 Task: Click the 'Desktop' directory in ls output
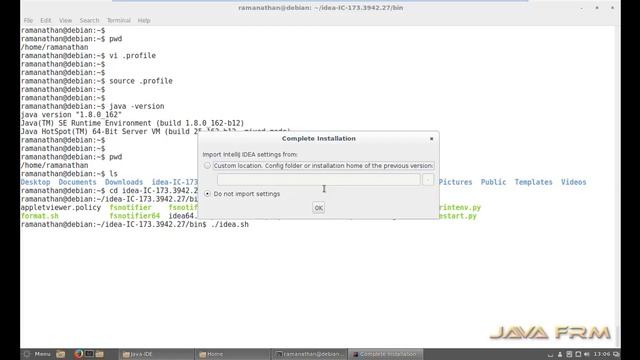pyautogui.click(x=36, y=182)
